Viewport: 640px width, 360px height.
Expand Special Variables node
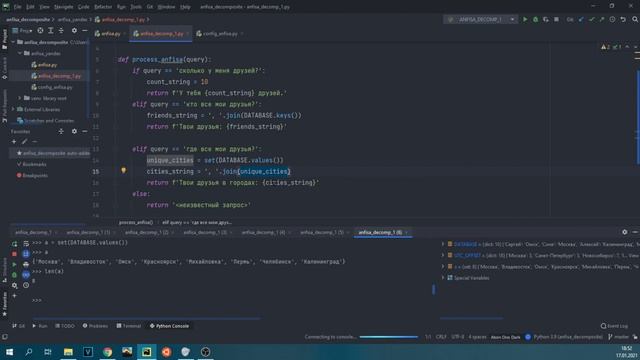pos(443,278)
